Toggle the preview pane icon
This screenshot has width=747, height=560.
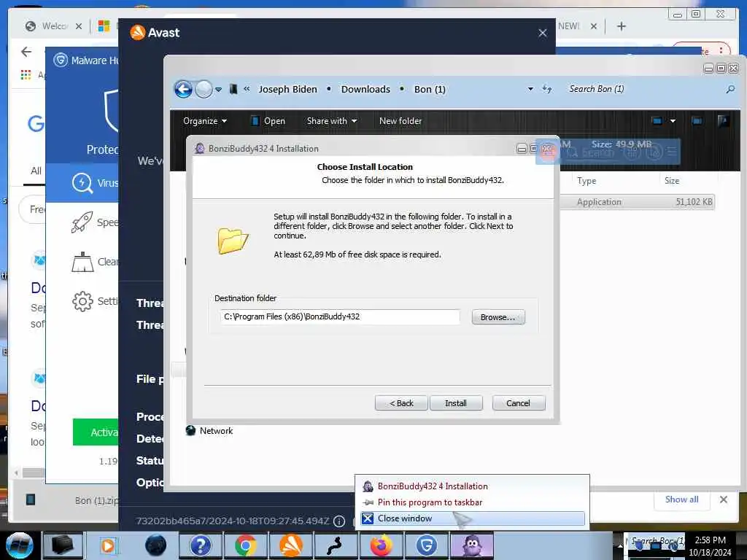click(697, 121)
